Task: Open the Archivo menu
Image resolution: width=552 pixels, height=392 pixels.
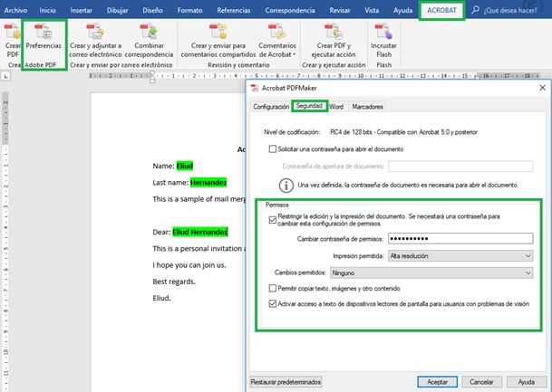Action: click(x=15, y=10)
